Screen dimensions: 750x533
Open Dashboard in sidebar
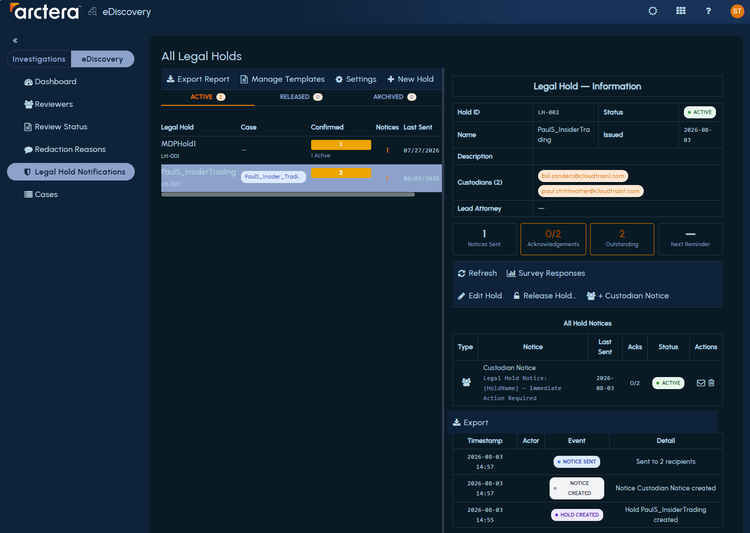pyautogui.click(x=50, y=81)
